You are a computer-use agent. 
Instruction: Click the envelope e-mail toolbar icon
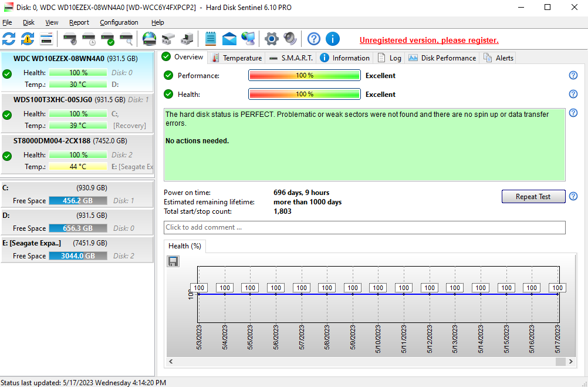[229, 39]
